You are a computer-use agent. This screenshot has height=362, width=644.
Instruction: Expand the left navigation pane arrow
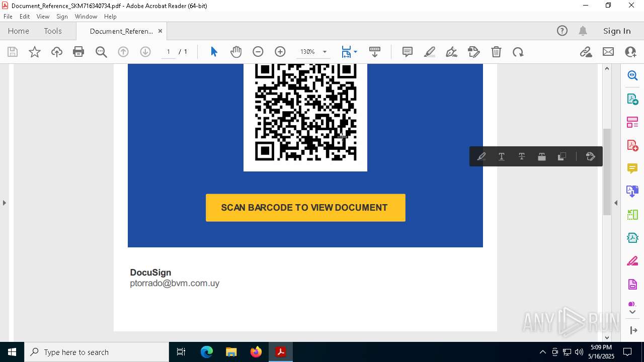5,203
